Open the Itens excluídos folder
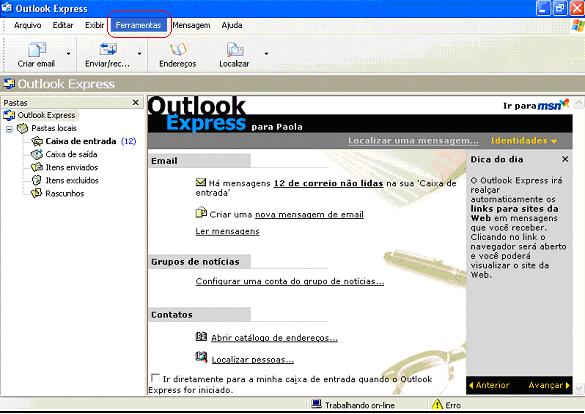The width and height of the screenshot is (585, 414). (x=72, y=181)
